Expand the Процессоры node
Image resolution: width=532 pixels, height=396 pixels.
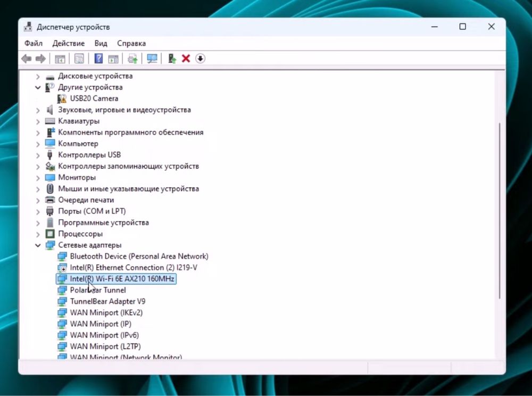click(x=38, y=234)
